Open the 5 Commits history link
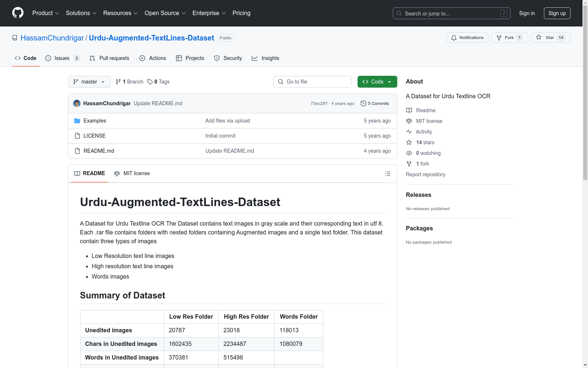Viewport: 588px width, 368px height. pyautogui.click(x=375, y=103)
